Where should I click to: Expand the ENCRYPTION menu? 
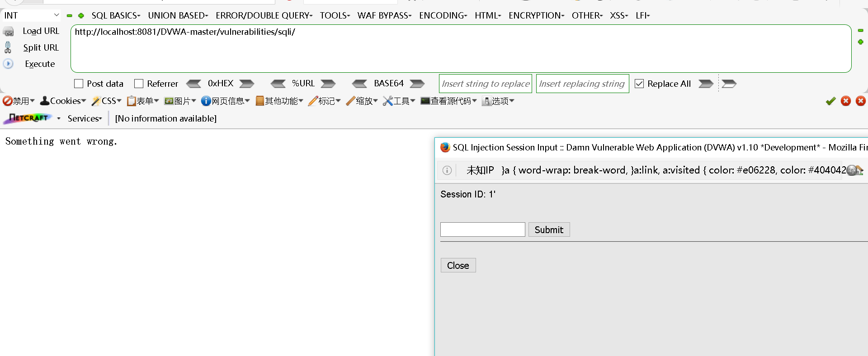pos(536,15)
